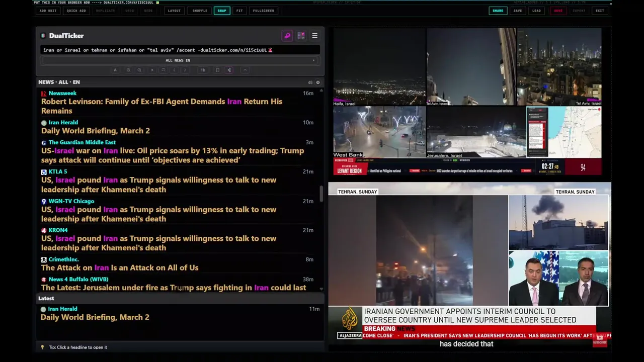Click the SHUFFLE button
The width and height of the screenshot is (644, 362).
[x=200, y=11]
